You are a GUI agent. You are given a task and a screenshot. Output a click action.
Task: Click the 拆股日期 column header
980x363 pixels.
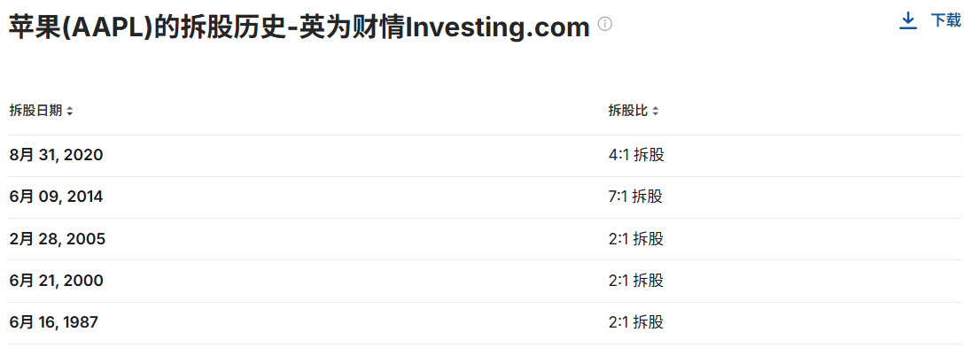35,112
